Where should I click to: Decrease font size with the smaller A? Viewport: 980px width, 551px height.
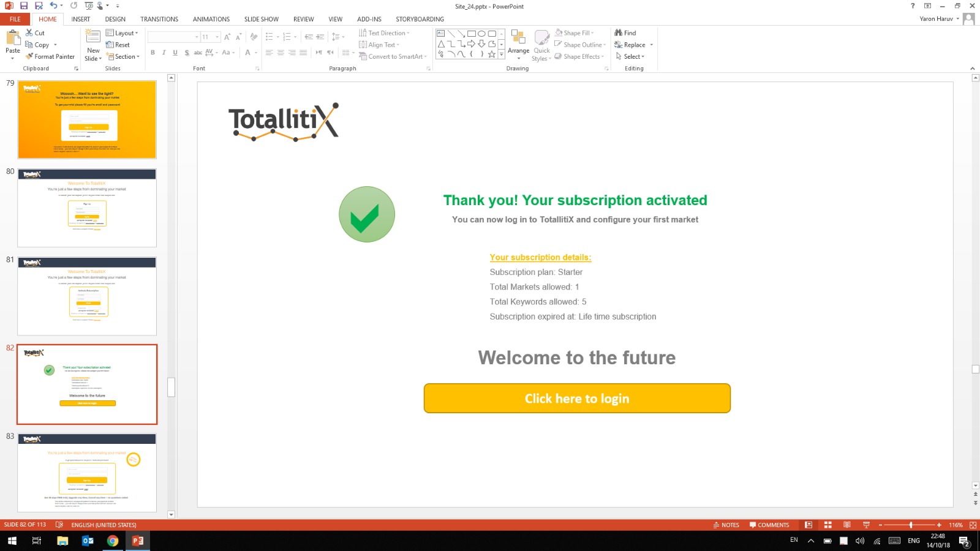click(238, 37)
